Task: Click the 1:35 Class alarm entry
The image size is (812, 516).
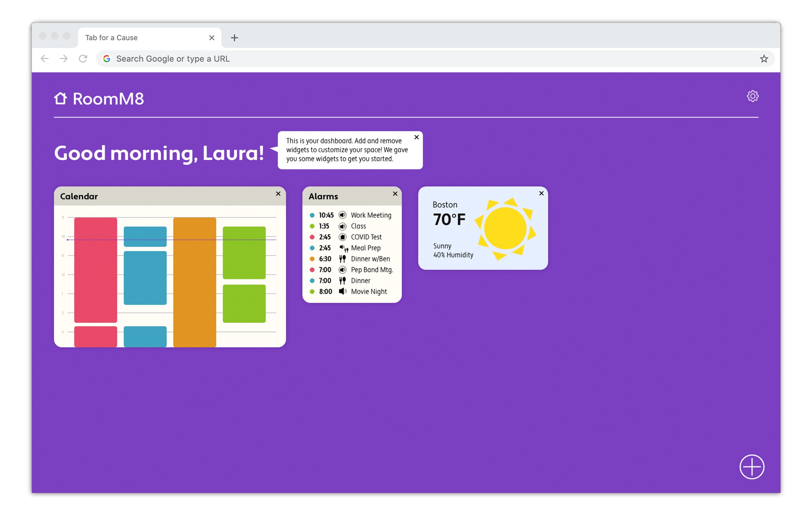Action: 358,226
